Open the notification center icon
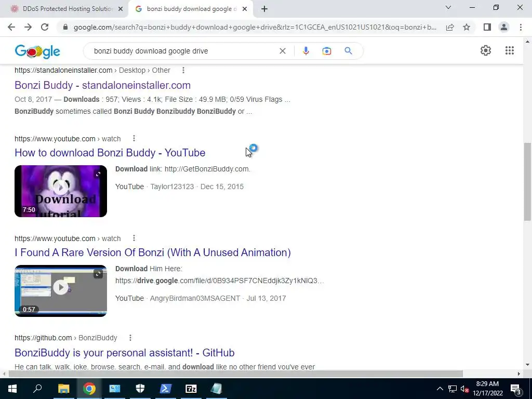Viewport: 532px width, 399px height. 516,389
